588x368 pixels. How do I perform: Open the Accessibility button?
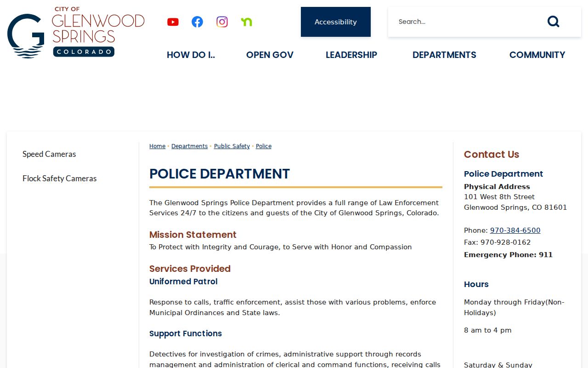[336, 22]
